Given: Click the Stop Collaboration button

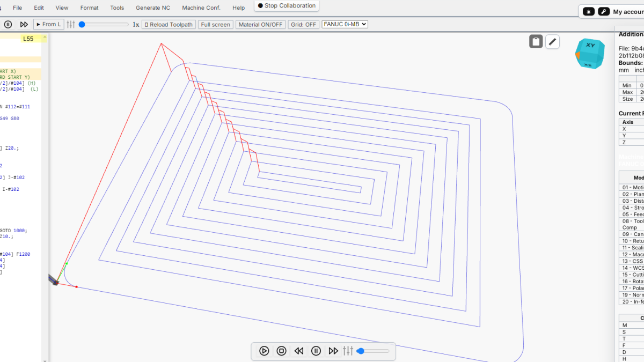Looking at the screenshot, I should [x=287, y=6].
